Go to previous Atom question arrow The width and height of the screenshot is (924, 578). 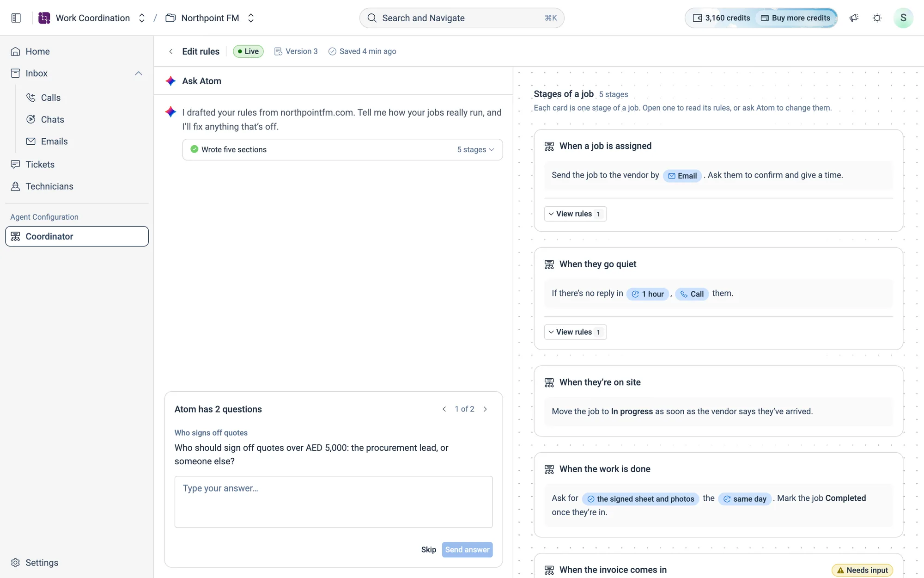coord(444,409)
